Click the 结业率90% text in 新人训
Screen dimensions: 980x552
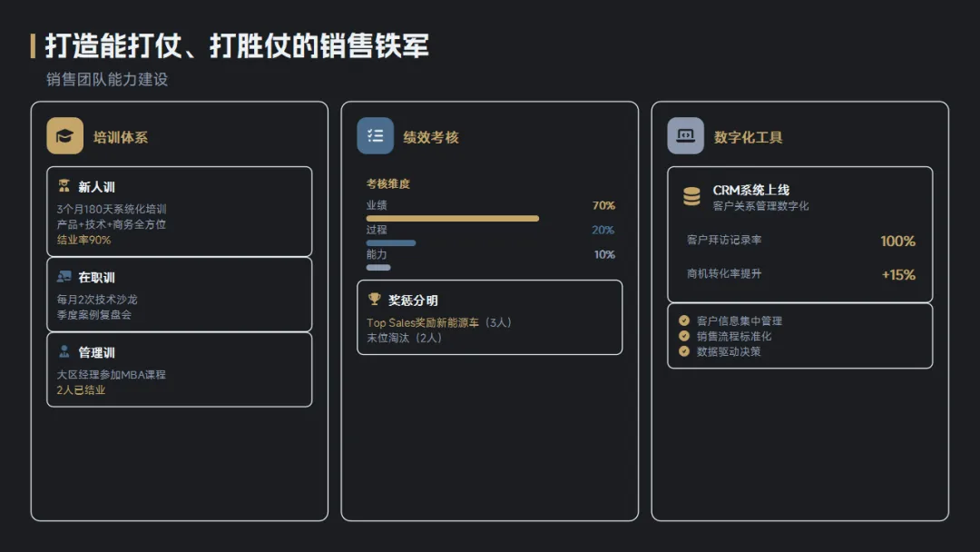(83, 240)
